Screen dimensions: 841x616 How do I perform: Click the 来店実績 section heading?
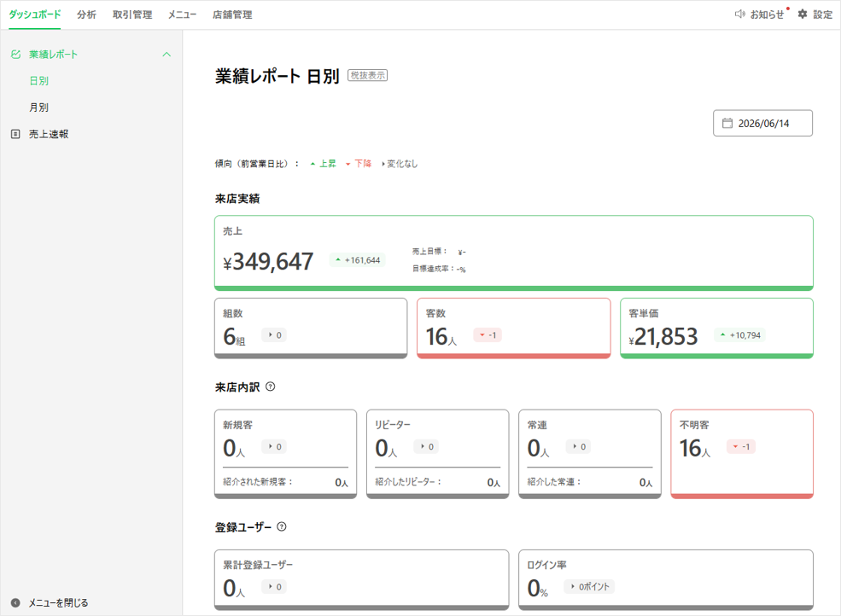[237, 198]
